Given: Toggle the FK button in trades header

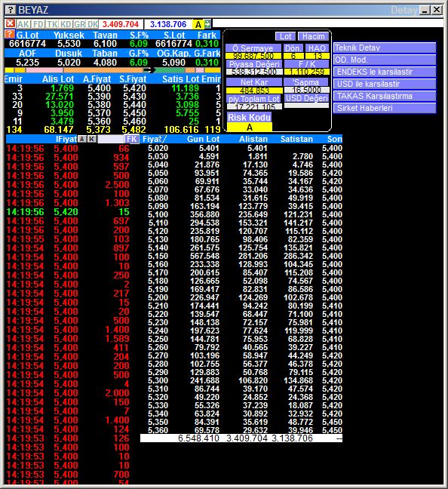Looking at the screenshot, I should pyautogui.click(x=132, y=139).
